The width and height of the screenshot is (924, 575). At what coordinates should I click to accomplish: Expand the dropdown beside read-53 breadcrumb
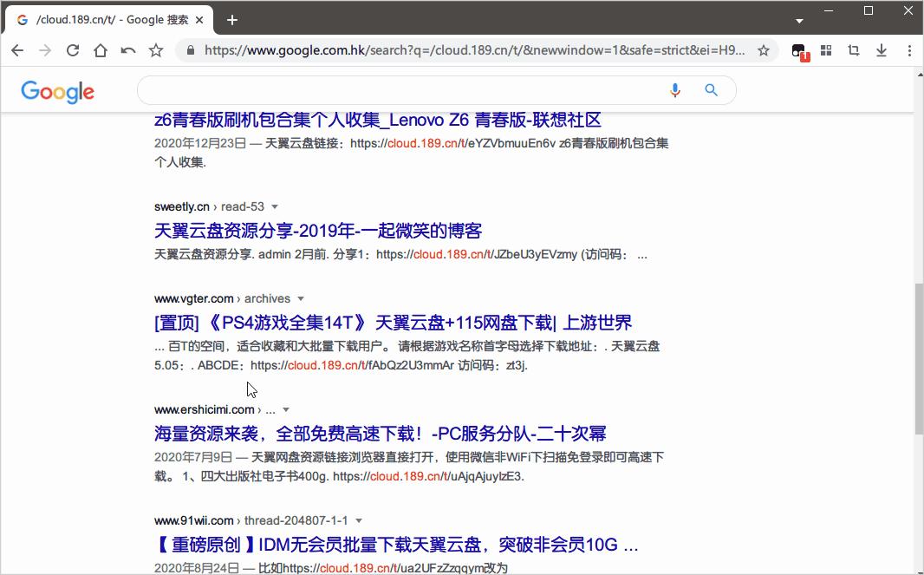click(x=275, y=206)
